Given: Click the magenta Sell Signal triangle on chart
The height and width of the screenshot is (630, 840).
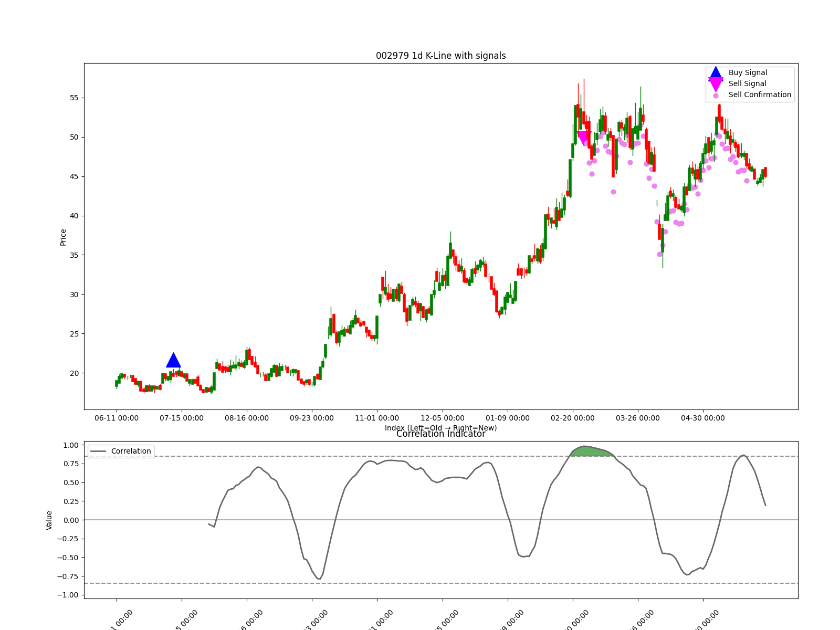Looking at the screenshot, I should click(x=583, y=139).
